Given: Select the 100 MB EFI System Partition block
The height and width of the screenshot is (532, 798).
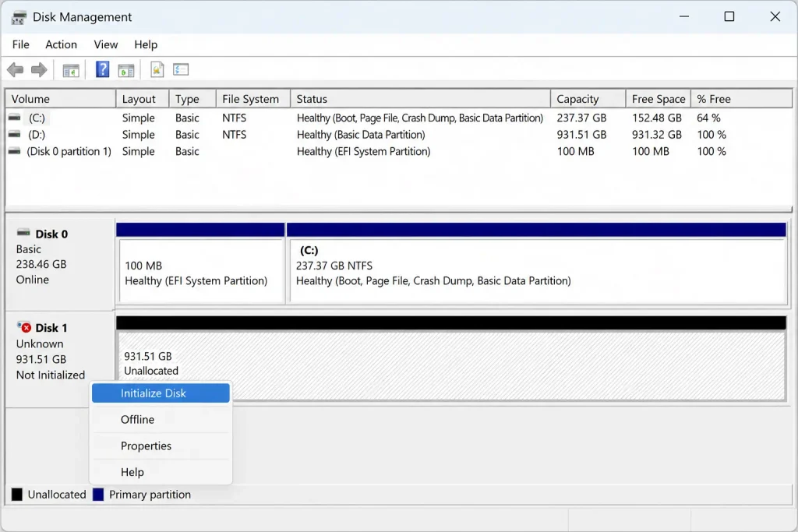Looking at the screenshot, I should click(x=200, y=263).
